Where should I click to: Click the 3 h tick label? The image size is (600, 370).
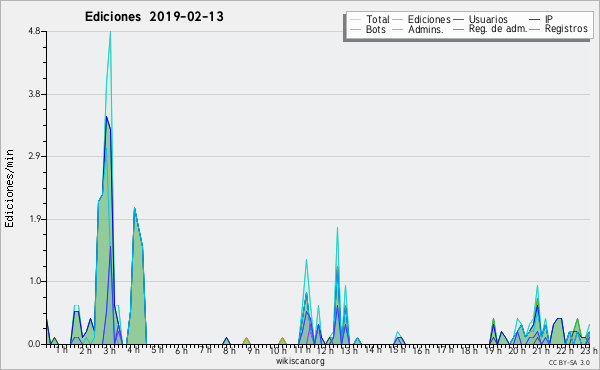[x=109, y=351]
